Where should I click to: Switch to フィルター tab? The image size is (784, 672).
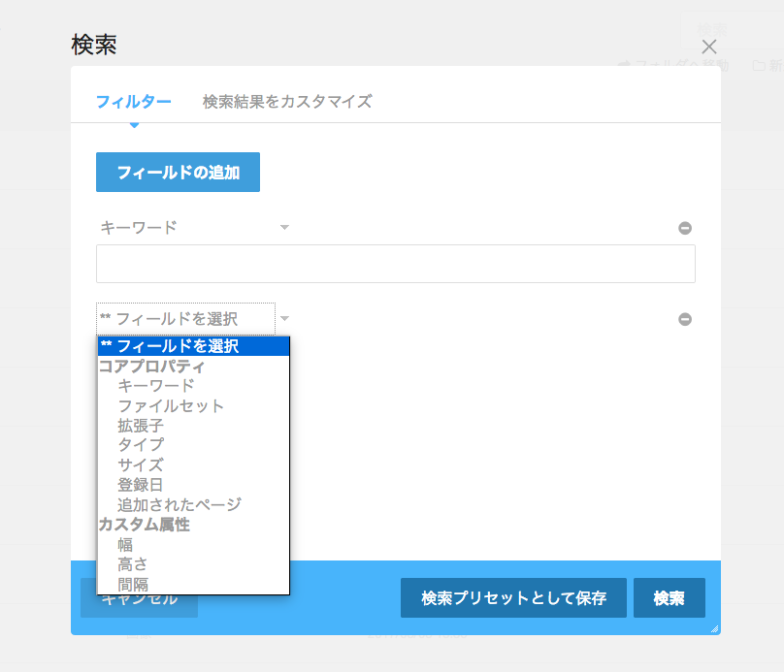134,102
